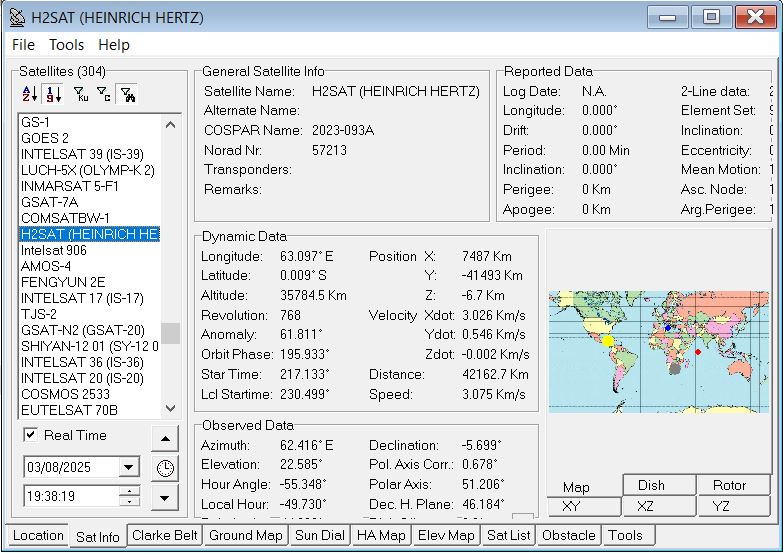Select COMSATBW-1 in satellite list
The width and height of the screenshot is (783, 553).
90,218
